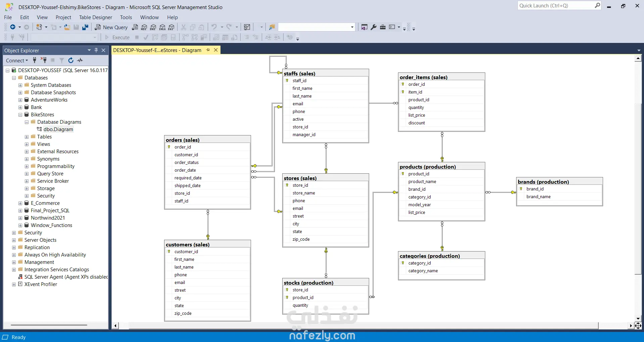
Task: Open the Object Explorer window position dropdown
Action: [x=89, y=50]
